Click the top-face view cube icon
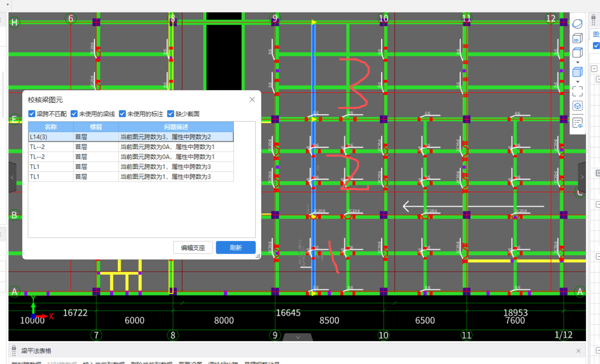Viewport: 600px width, 364px height. pos(577,52)
